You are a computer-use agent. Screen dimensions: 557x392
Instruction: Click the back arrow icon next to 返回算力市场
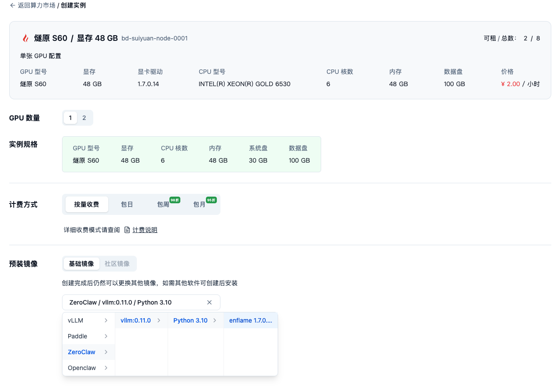click(12, 5)
